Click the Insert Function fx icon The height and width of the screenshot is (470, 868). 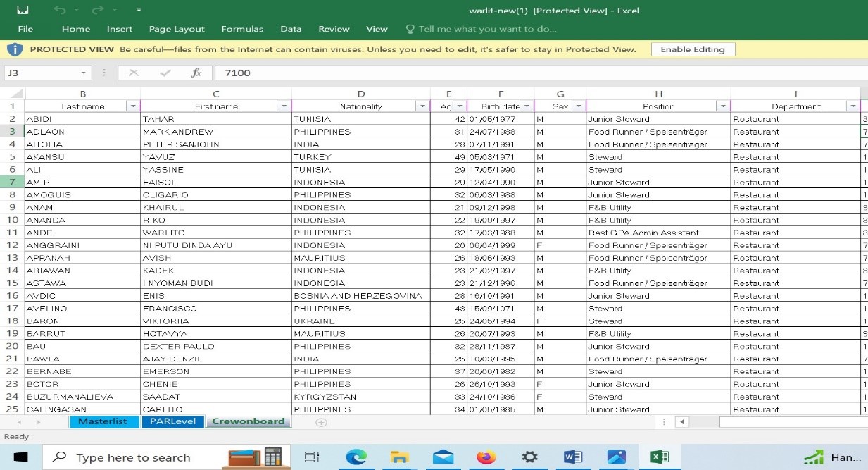(196, 73)
